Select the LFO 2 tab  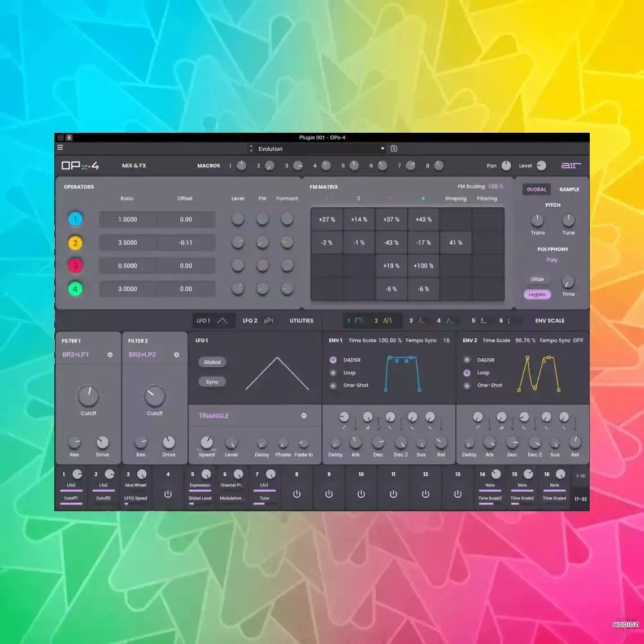click(258, 320)
